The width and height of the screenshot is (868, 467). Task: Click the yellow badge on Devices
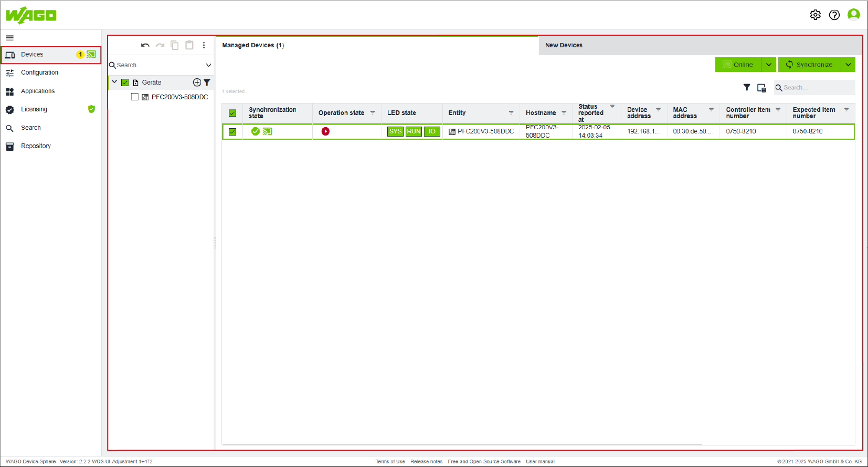click(x=80, y=55)
